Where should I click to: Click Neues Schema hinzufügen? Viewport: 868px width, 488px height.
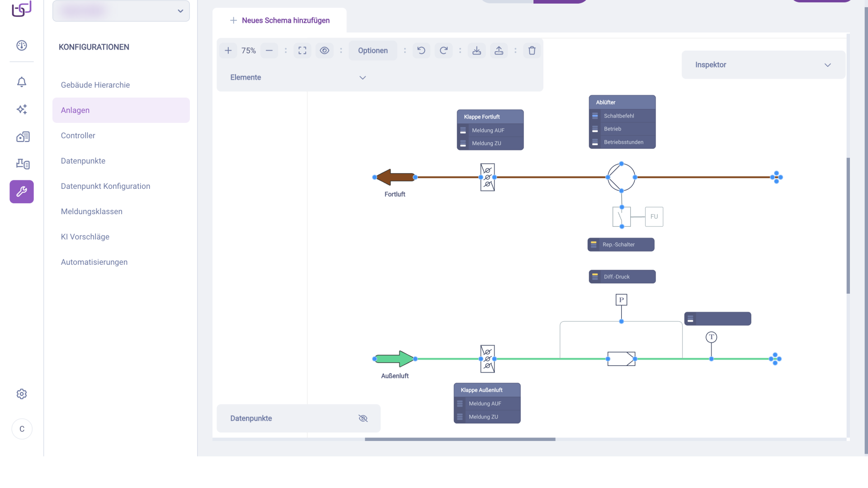pos(280,20)
